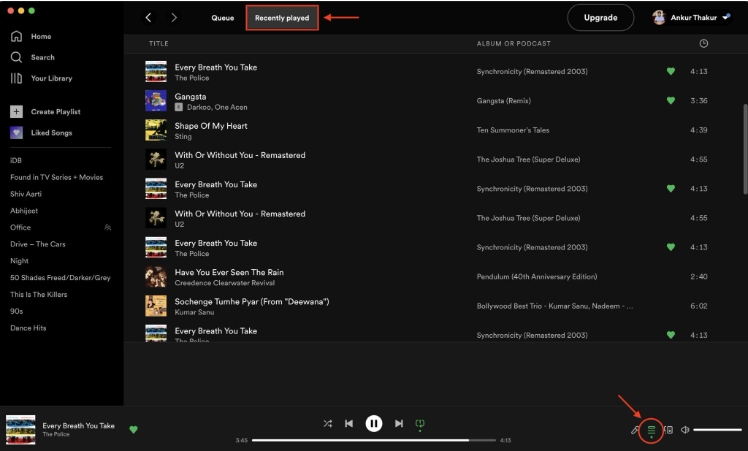This screenshot has width=748, height=451.
Task: Open Search from the sidebar
Action: [x=17, y=57]
